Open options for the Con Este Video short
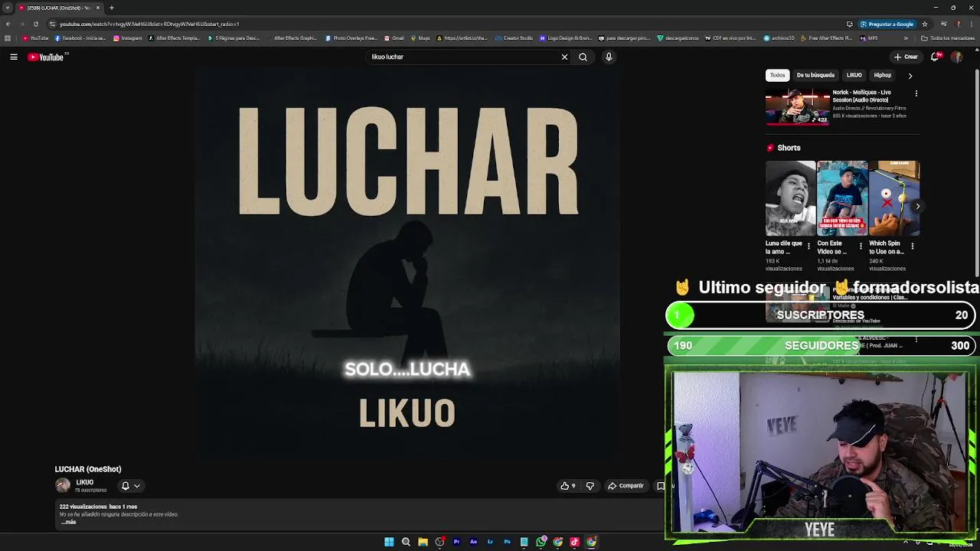 (x=861, y=246)
